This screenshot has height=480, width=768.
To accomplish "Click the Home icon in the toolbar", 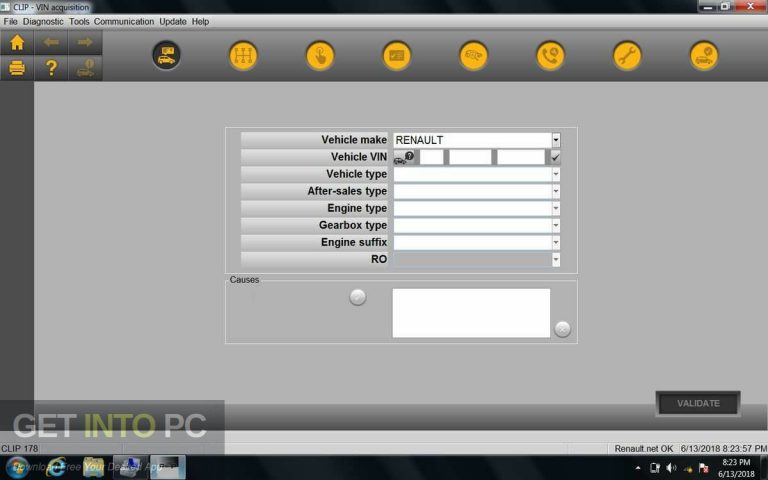I will 17,43.
